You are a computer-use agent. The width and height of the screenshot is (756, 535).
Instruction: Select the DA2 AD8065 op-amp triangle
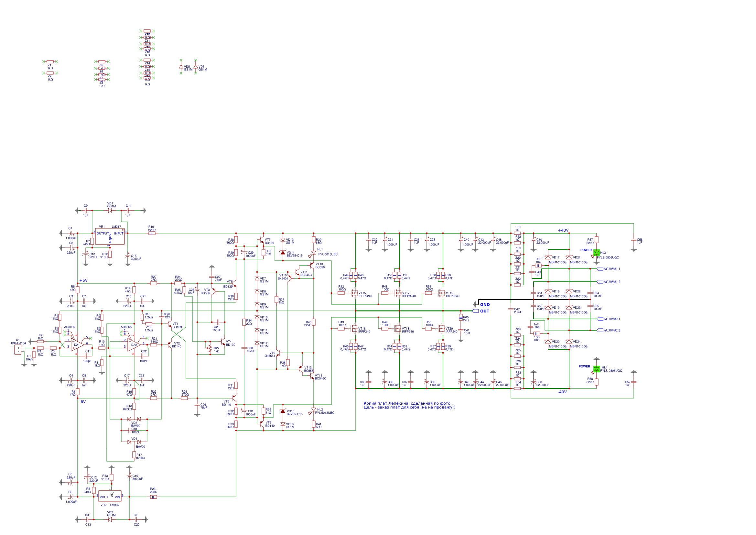[x=134, y=345]
